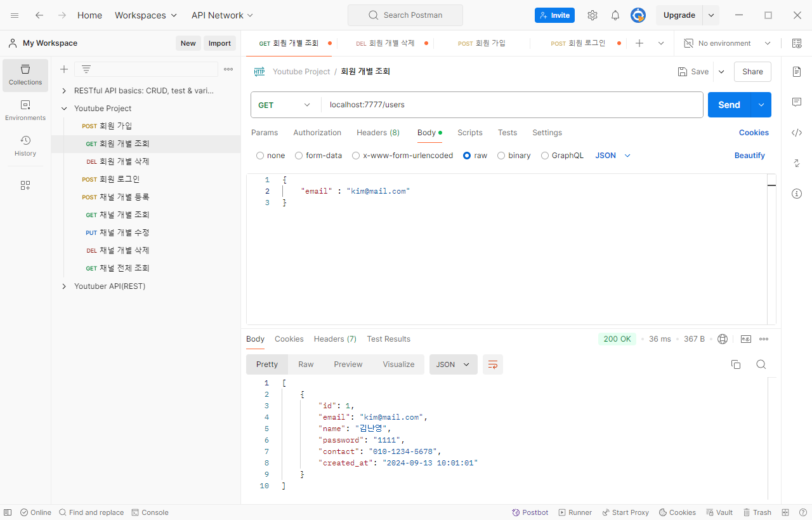Image resolution: width=812 pixels, height=520 pixels.
Task: Click the Invite button
Action: tap(554, 15)
